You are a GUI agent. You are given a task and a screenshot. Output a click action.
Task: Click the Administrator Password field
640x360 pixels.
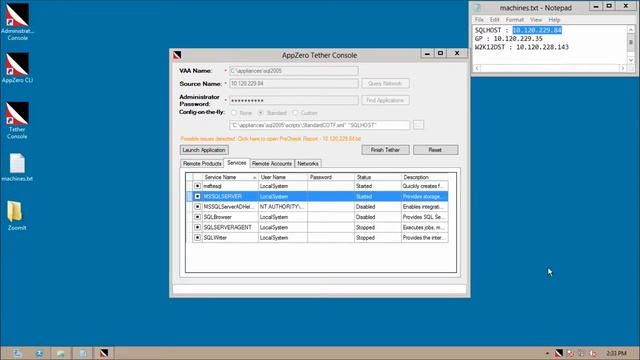[294, 100]
